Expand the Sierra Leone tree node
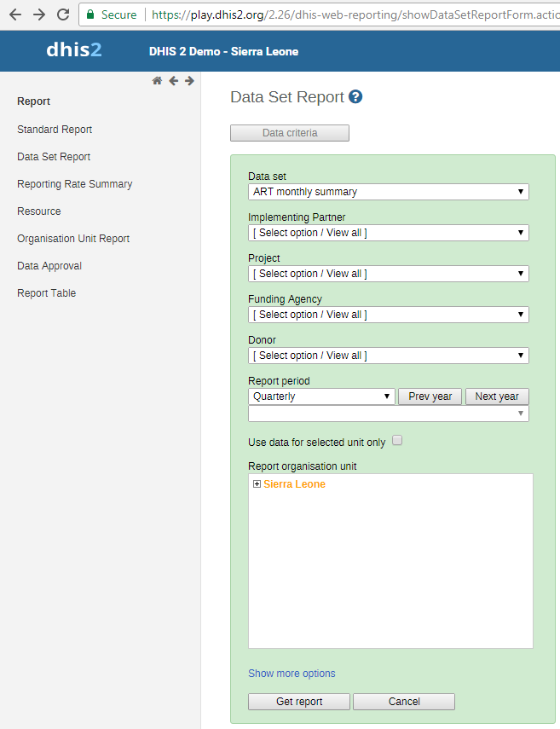This screenshot has width=560, height=729. (x=257, y=484)
